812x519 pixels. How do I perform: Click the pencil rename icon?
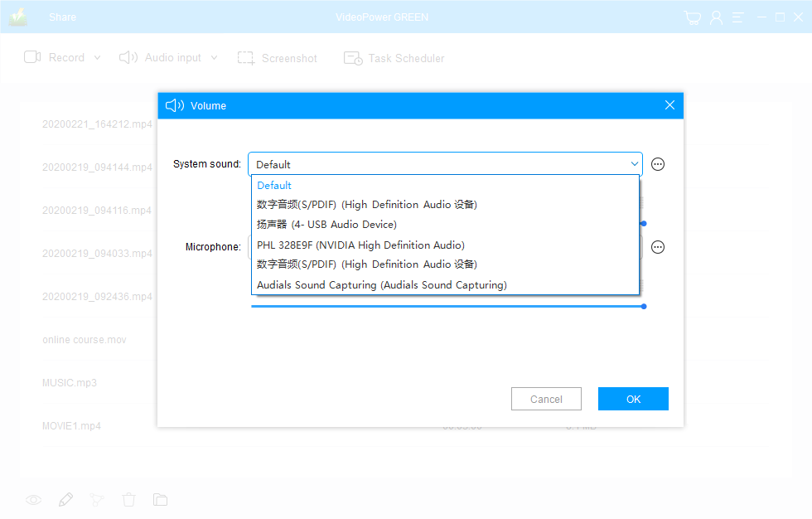[65, 500]
